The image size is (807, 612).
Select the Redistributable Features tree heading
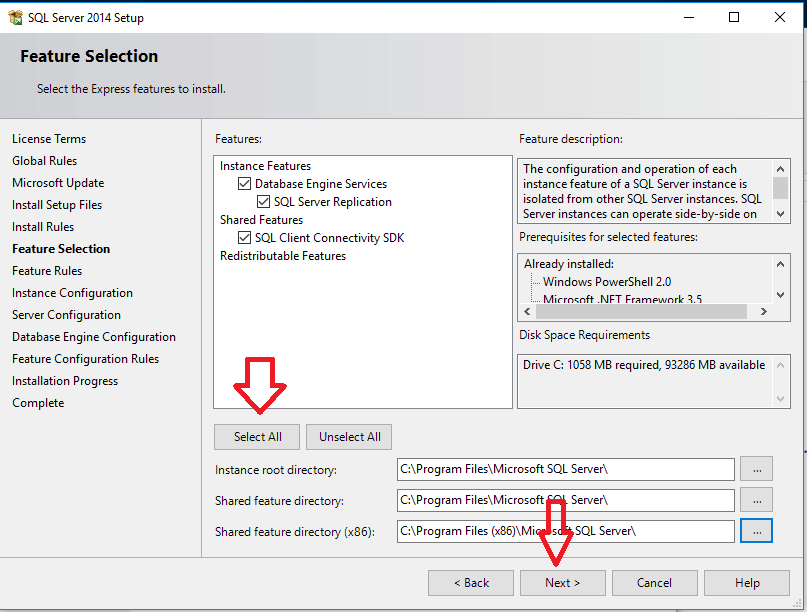[x=283, y=256]
